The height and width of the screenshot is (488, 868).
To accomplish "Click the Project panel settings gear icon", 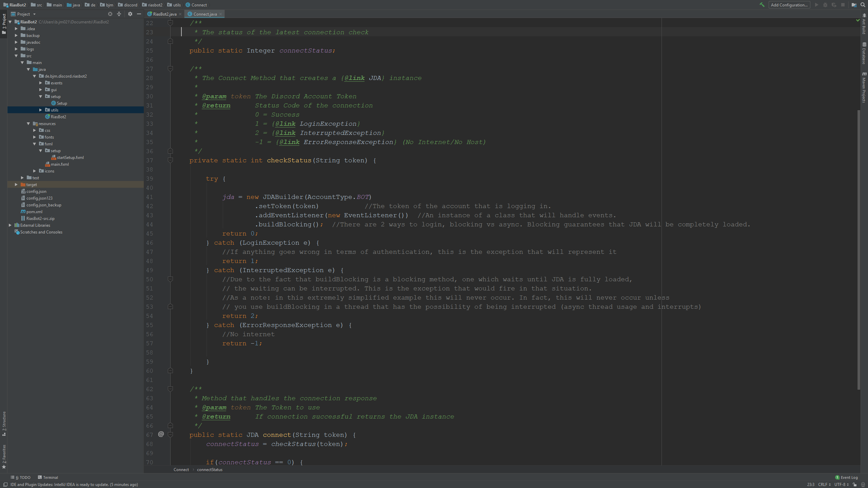I will (x=130, y=14).
